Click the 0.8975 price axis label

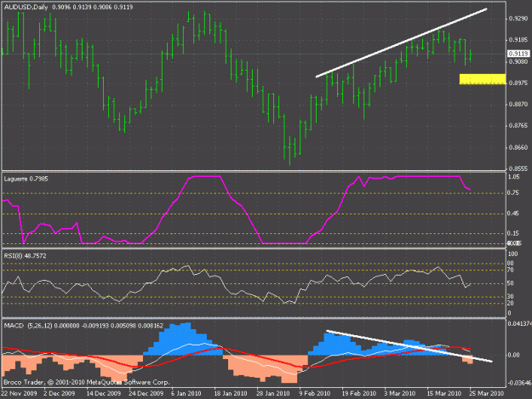coord(518,83)
